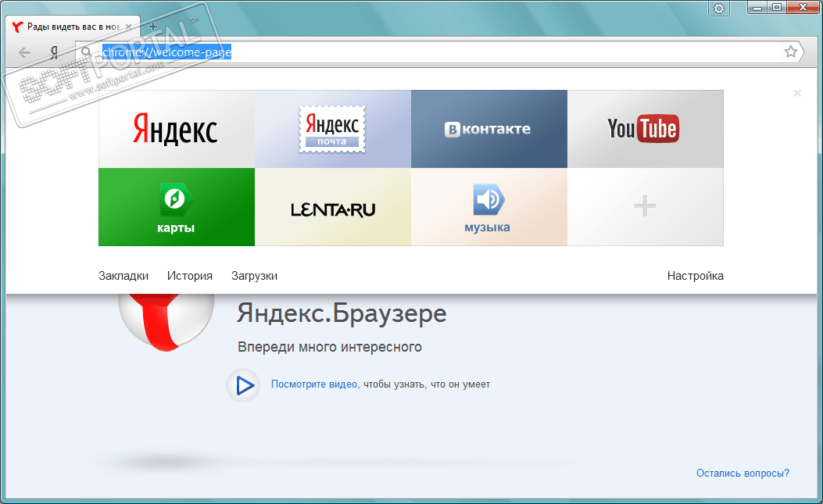Close the tableau panel with X
Viewport: 823px width, 504px height.
pos(797,93)
